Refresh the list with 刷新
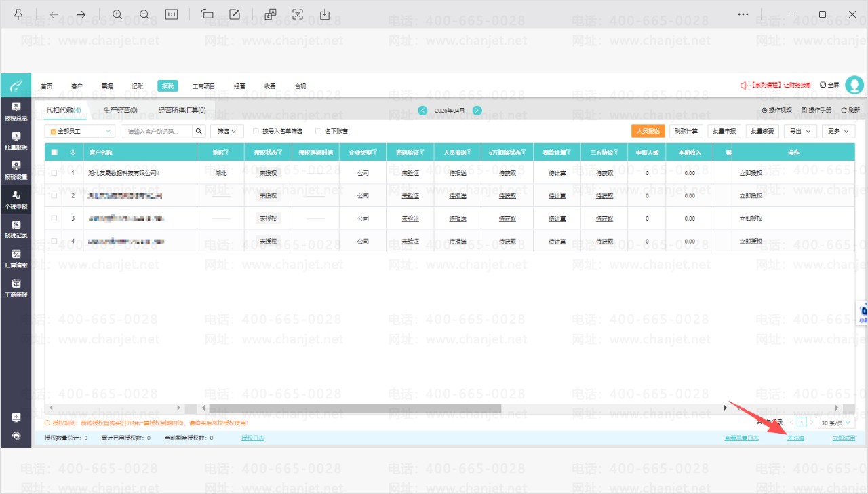 [850, 110]
